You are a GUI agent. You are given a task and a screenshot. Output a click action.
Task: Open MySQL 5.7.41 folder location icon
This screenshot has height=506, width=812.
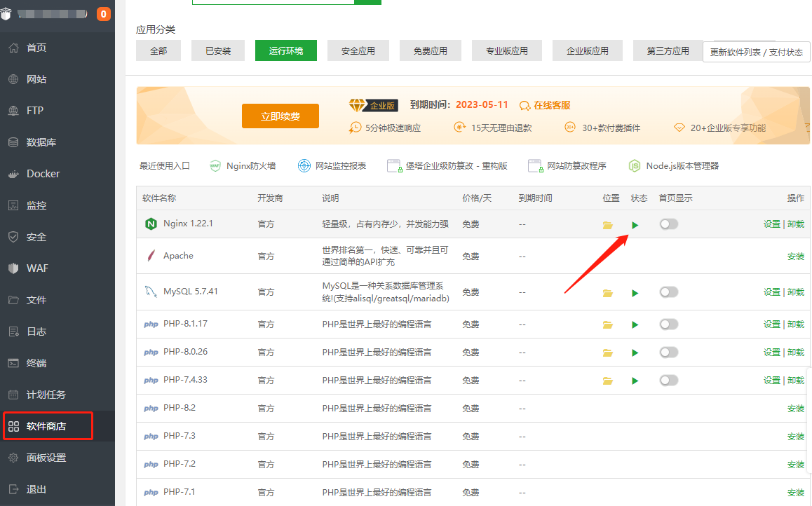pos(608,294)
